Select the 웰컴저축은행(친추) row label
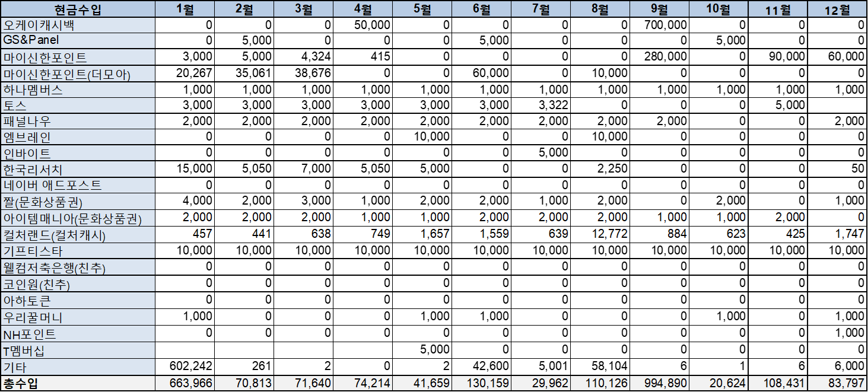This screenshot has width=868, height=392. pos(78,267)
